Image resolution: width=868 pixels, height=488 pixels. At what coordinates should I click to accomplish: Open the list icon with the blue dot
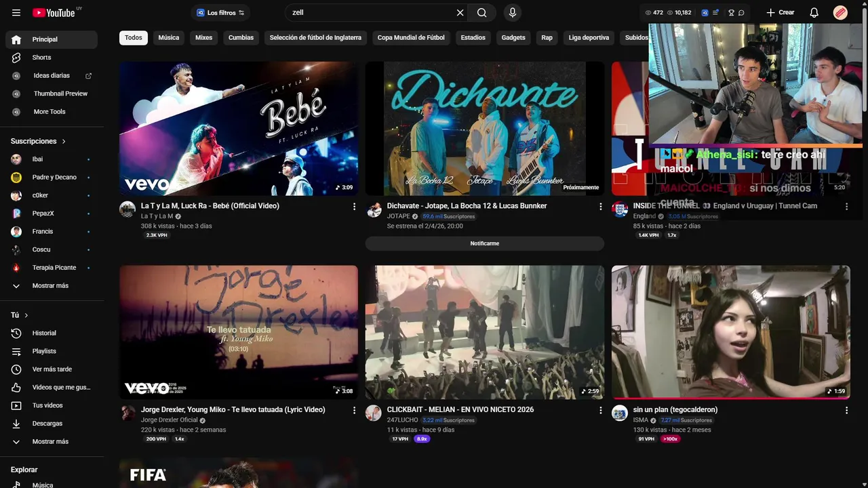pos(715,13)
